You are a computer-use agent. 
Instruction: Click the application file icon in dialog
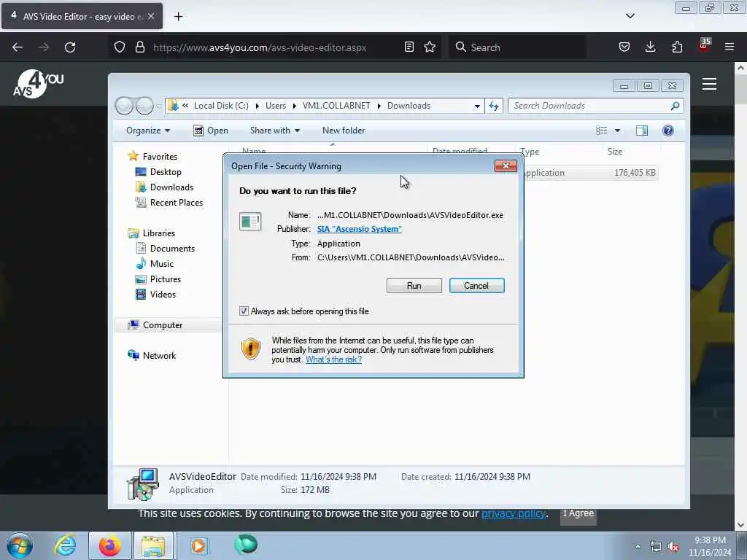tap(251, 222)
